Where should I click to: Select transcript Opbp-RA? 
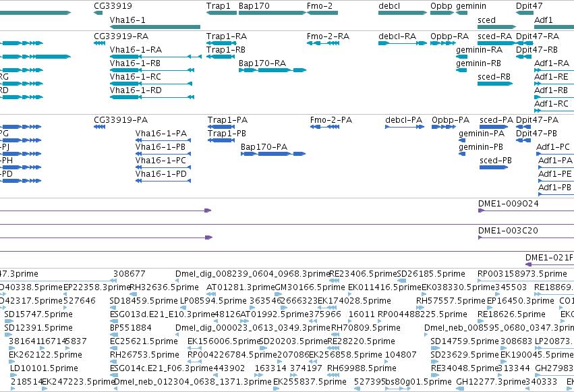pos(443,43)
